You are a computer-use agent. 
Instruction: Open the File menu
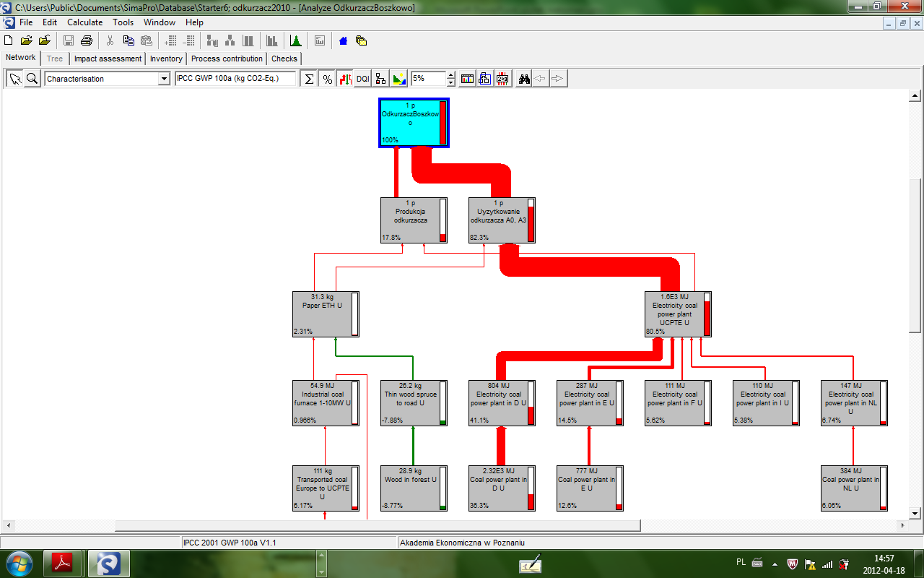tap(26, 22)
